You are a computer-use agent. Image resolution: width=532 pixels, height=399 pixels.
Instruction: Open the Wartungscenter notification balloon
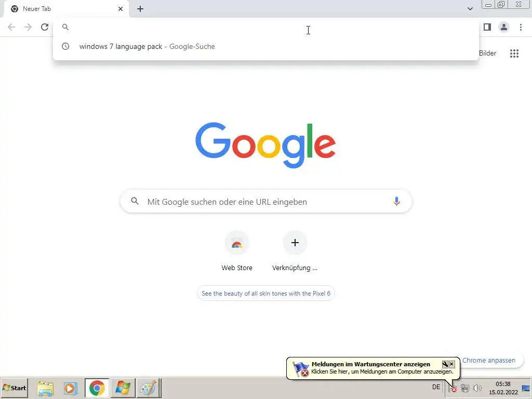point(373,368)
